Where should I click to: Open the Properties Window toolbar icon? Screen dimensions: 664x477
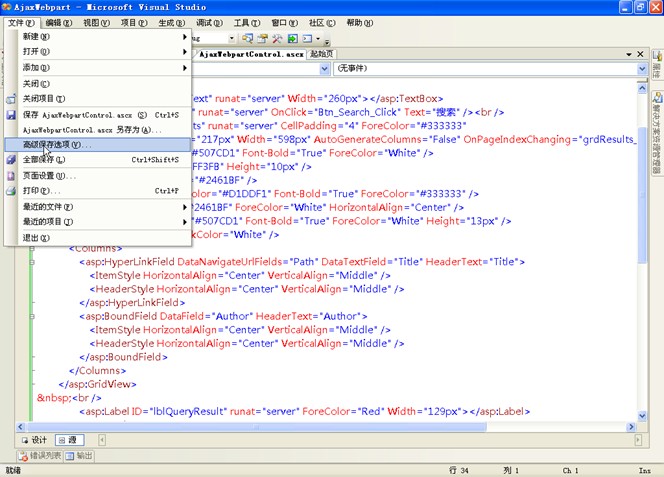tap(263, 39)
